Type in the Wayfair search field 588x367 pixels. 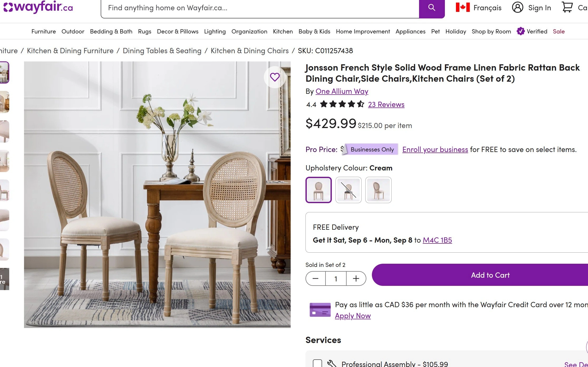click(260, 8)
